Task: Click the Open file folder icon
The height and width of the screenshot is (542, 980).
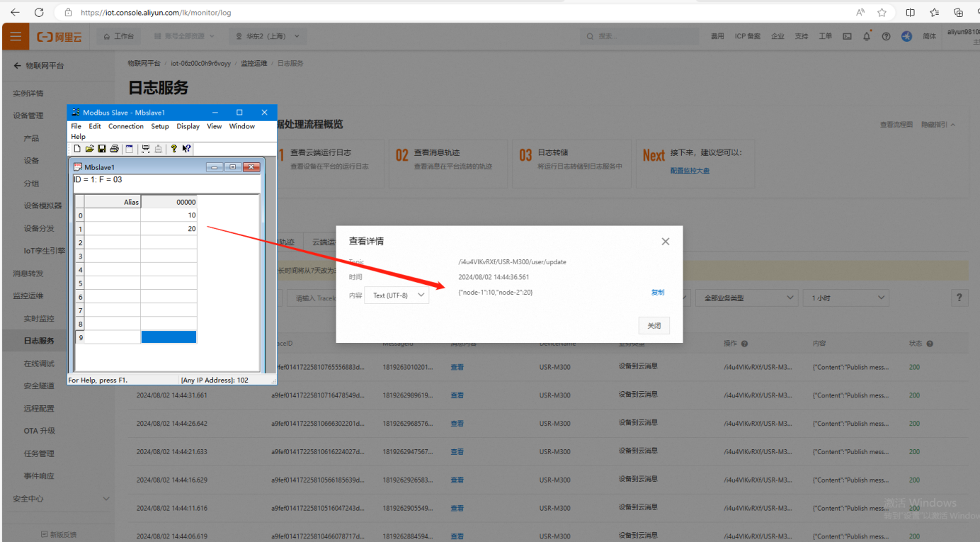Action: click(89, 149)
